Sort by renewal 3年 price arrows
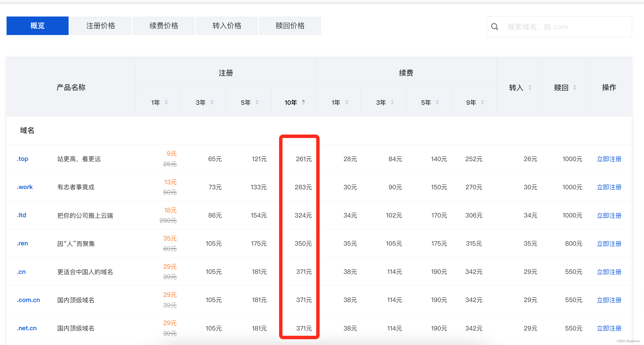The image size is (644, 345). (x=392, y=102)
